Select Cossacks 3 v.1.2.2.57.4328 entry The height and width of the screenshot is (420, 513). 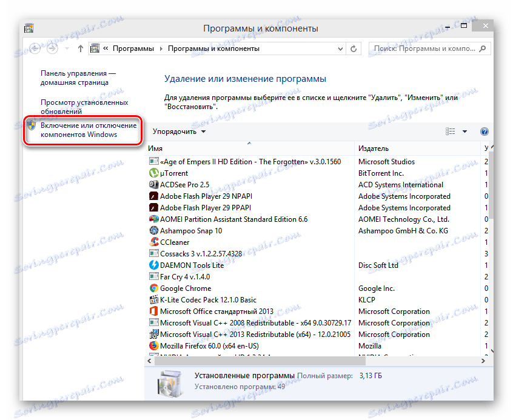click(x=201, y=253)
